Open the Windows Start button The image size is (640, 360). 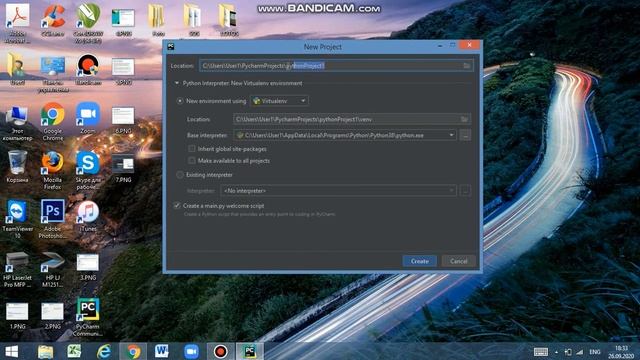tap(11, 351)
